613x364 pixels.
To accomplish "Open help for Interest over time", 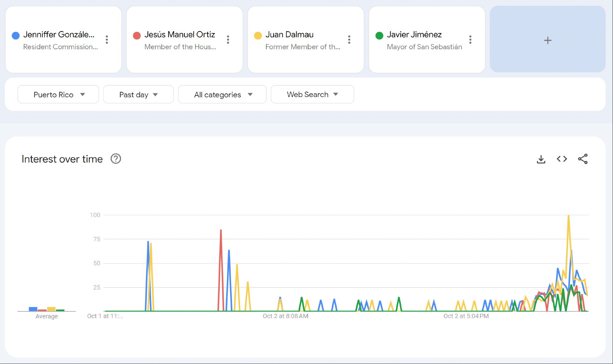I will (x=116, y=159).
